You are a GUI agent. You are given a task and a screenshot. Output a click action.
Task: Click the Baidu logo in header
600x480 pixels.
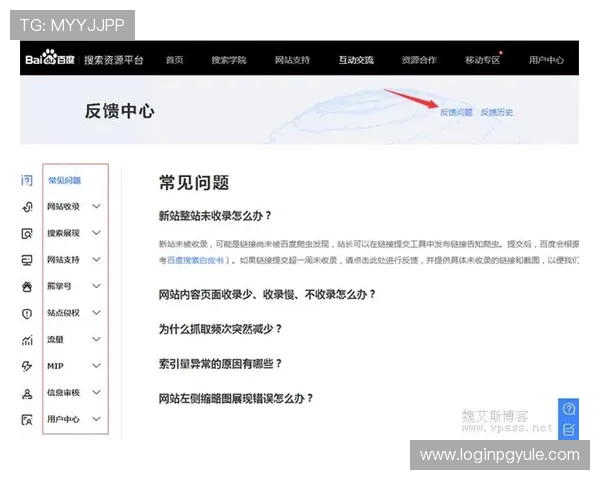pos(50,58)
